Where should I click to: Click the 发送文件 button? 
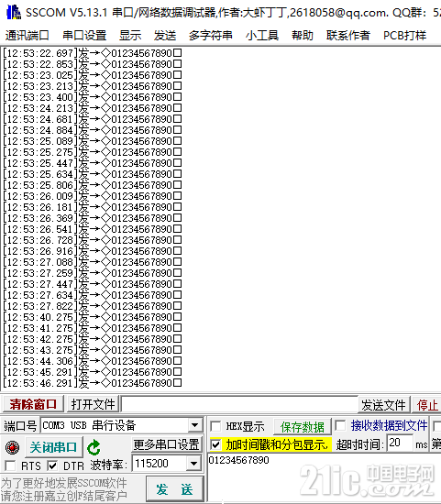point(383,405)
